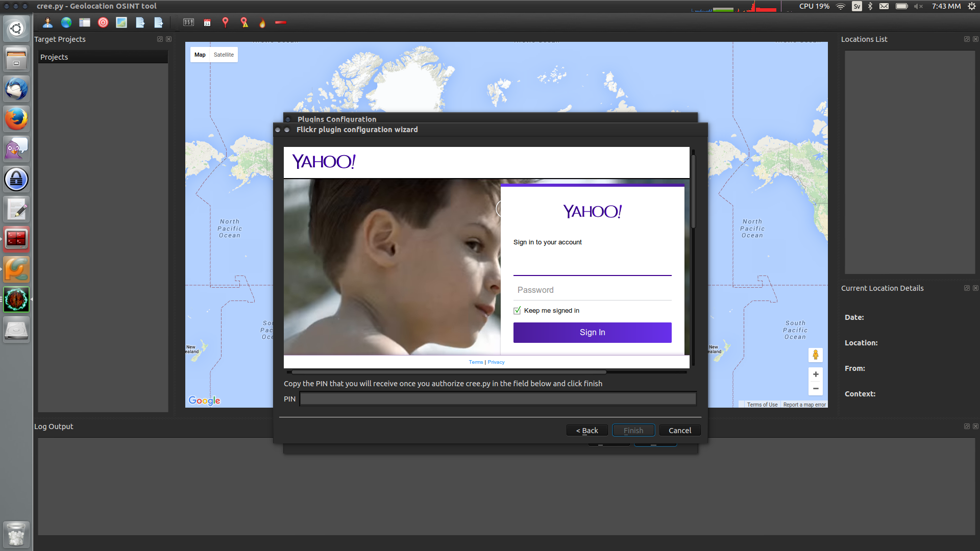
Task: Float the Log Output panel
Action: pyautogui.click(x=967, y=427)
